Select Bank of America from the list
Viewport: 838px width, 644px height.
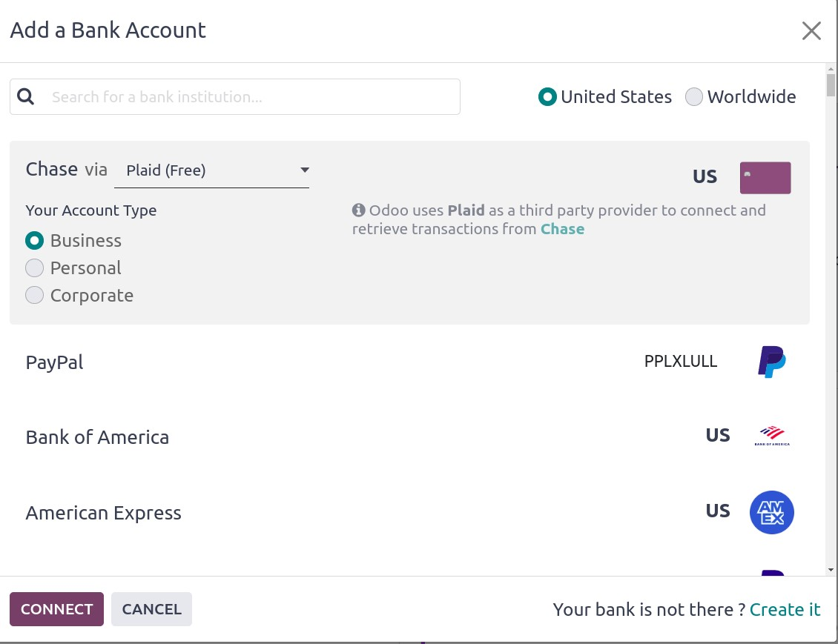(97, 437)
